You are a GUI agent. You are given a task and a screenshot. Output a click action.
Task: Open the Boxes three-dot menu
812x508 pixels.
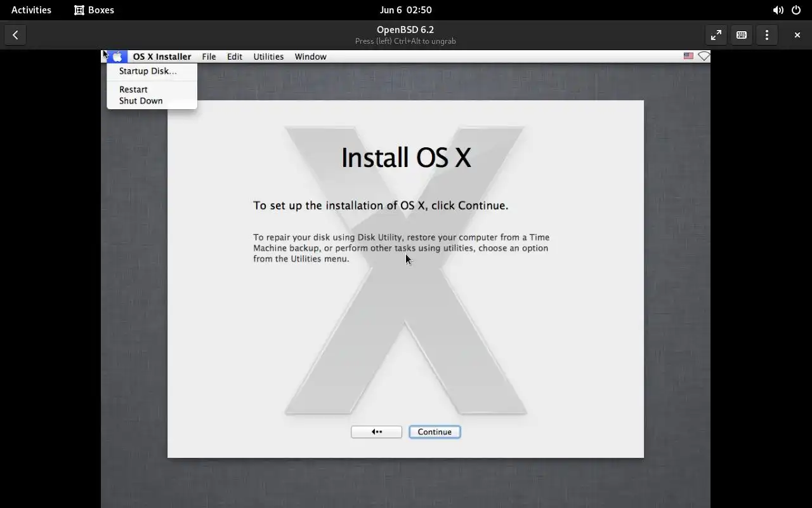[x=767, y=36]
